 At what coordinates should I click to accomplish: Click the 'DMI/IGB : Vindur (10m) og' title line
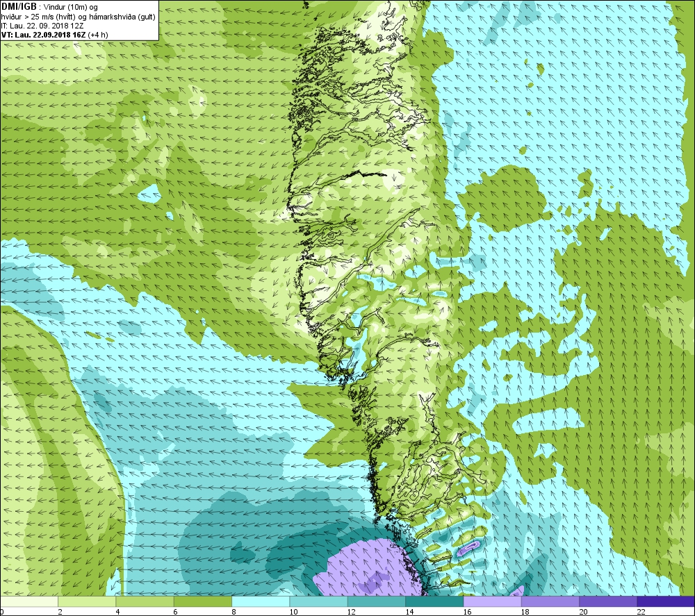(x=50, y=7)
